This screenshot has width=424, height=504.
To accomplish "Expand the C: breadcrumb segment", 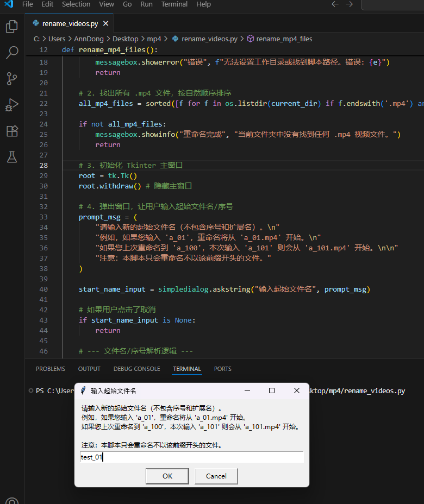I will 36,39.
